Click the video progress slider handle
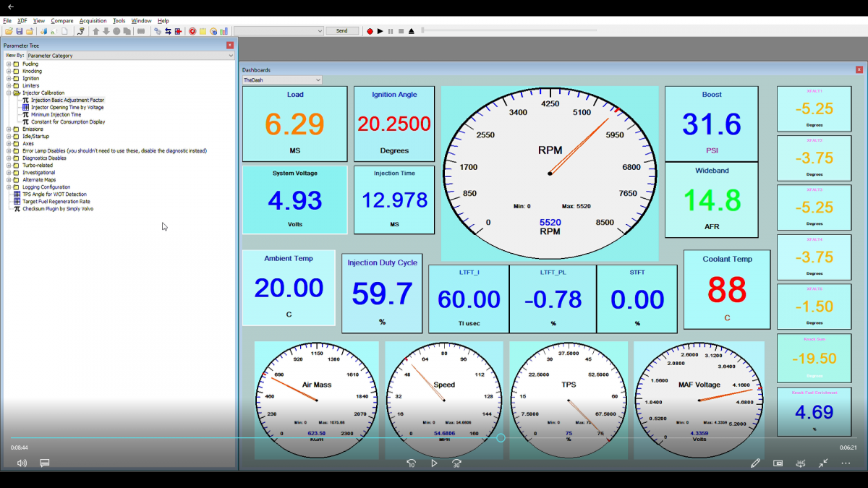This screenshot has width=868, height=488. 501,438
